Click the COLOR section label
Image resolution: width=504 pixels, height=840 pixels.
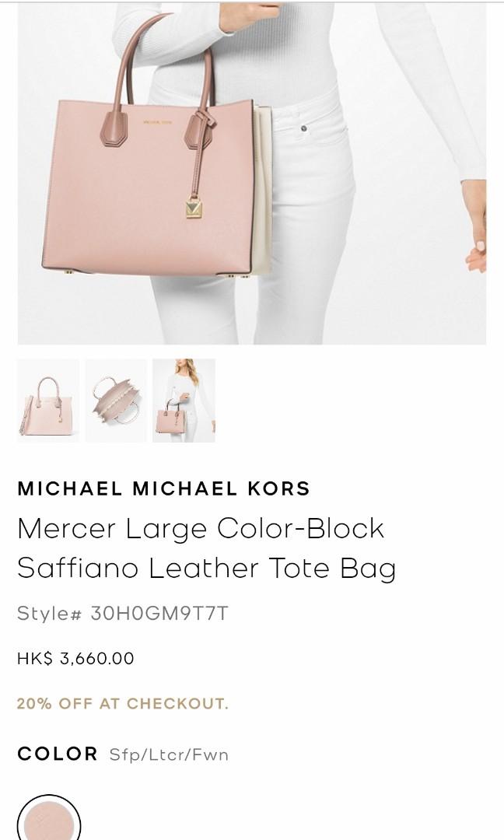tap(58, 754)
